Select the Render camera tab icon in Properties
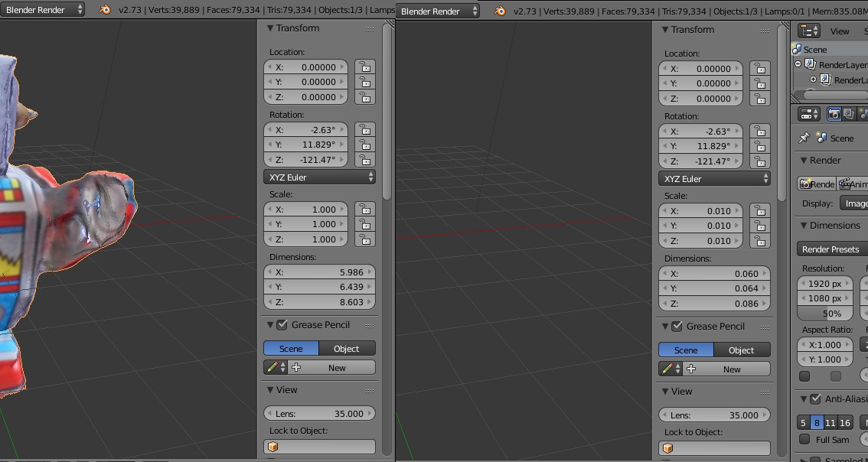The width and height of the screenshot is (868, 462). (x=834, y=114)
